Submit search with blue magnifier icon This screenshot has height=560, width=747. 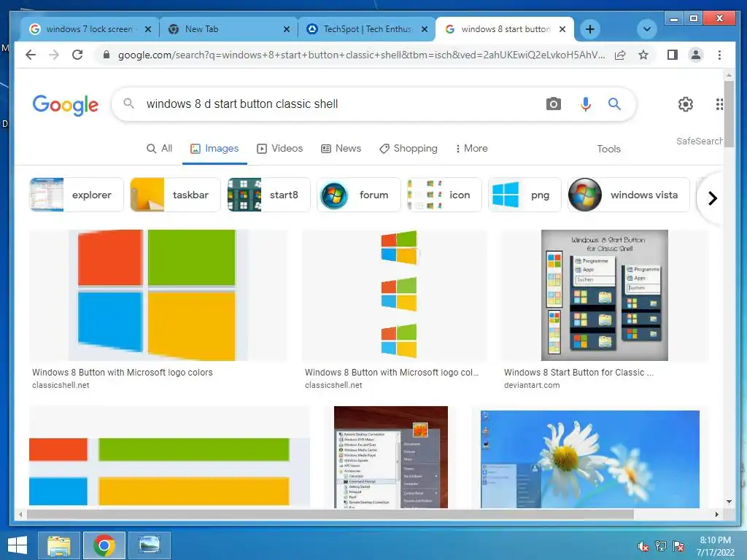tap(614, 104)
